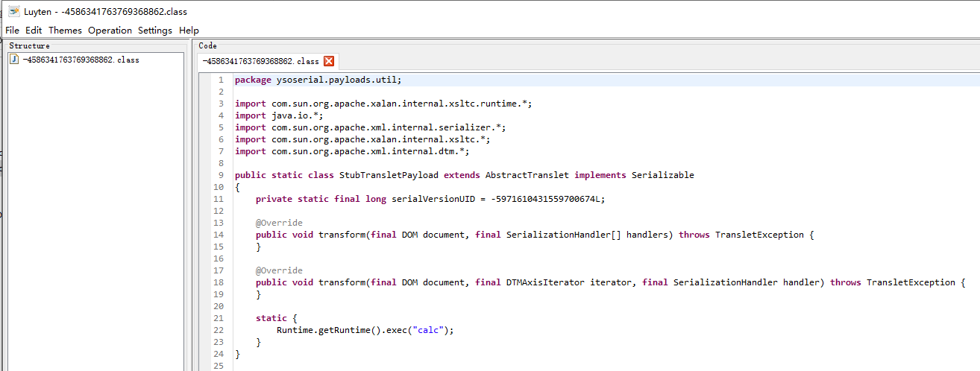Open the Help menu
The height and width of the screenshot is (371, 980).
189,31
